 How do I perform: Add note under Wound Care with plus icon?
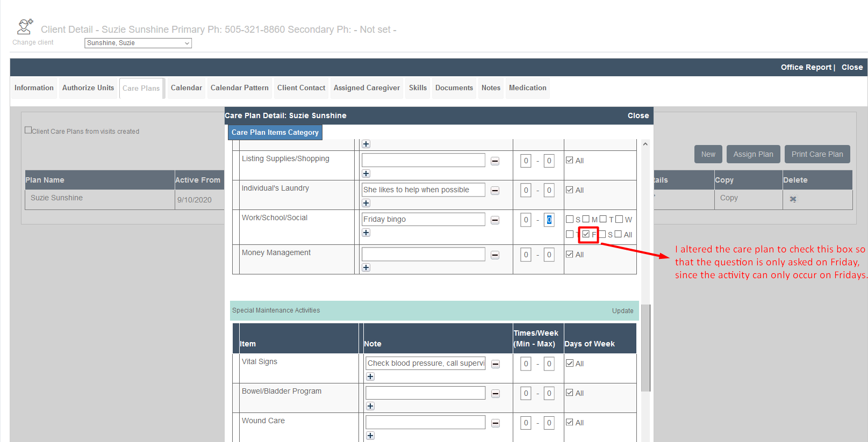click(370, 436)
